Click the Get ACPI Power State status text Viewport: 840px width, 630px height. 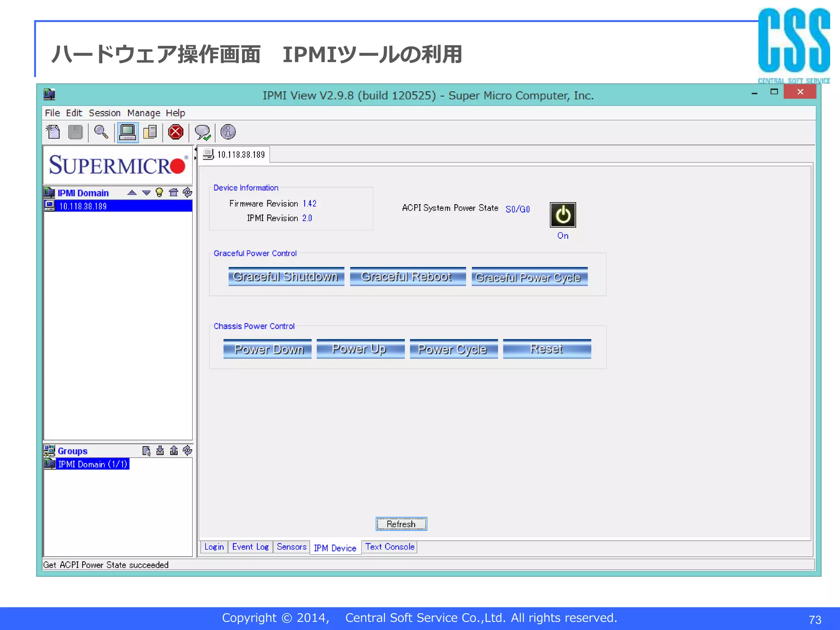coord(106,565)
